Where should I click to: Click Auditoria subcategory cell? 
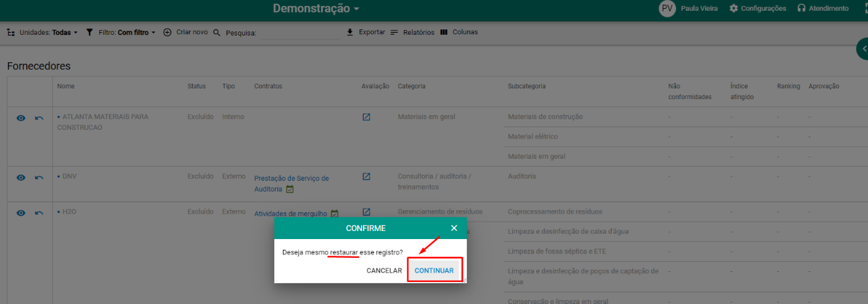click(x=522, y=177)
